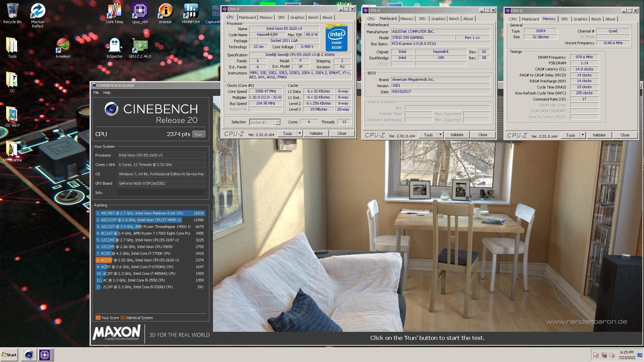Switch to SPD tab in first CPU-Z
Image resolution: width=644 pixels, height=362 pixels.
(x=281, y=17)
